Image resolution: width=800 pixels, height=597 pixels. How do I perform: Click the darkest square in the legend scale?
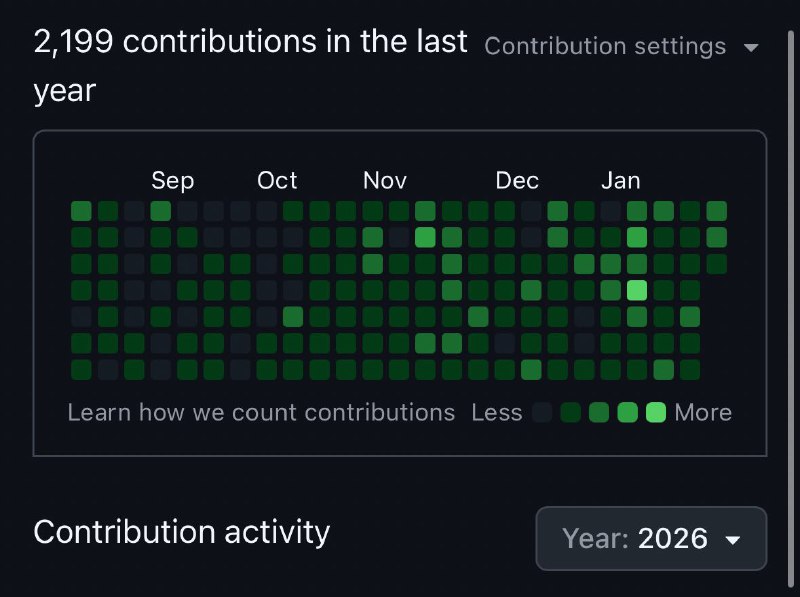[542, 411]
